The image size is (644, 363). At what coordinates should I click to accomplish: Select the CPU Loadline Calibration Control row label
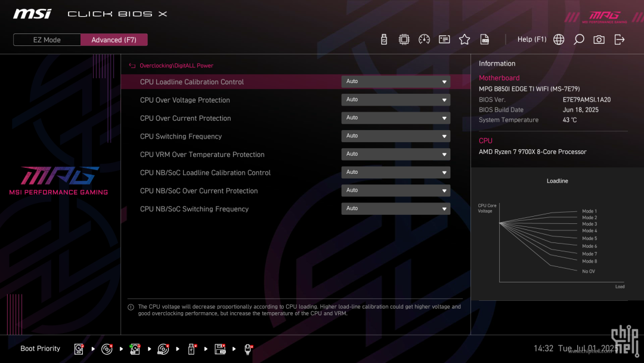(x=192, y=82)
